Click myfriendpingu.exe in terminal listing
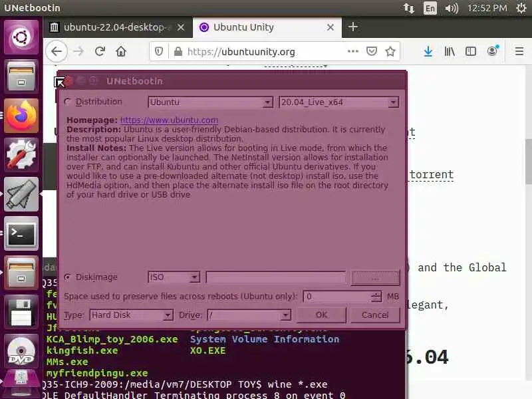This screenshot has height=399, width=532. [x=97, y=373]
